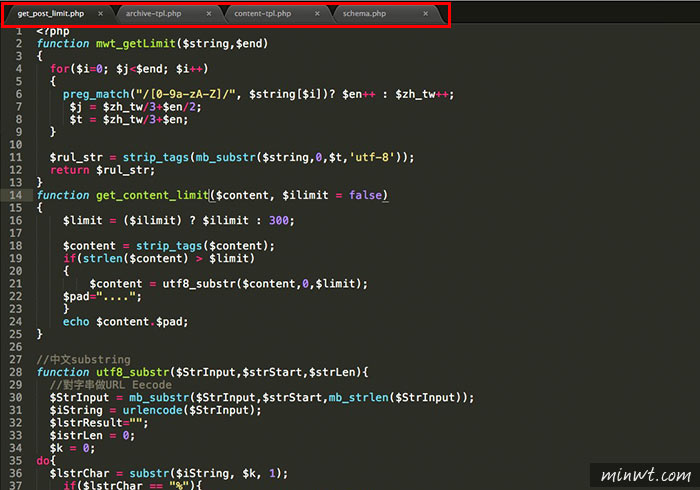Click on get_content_limit function name
The image size is (700, 490).
pos(152,195)
